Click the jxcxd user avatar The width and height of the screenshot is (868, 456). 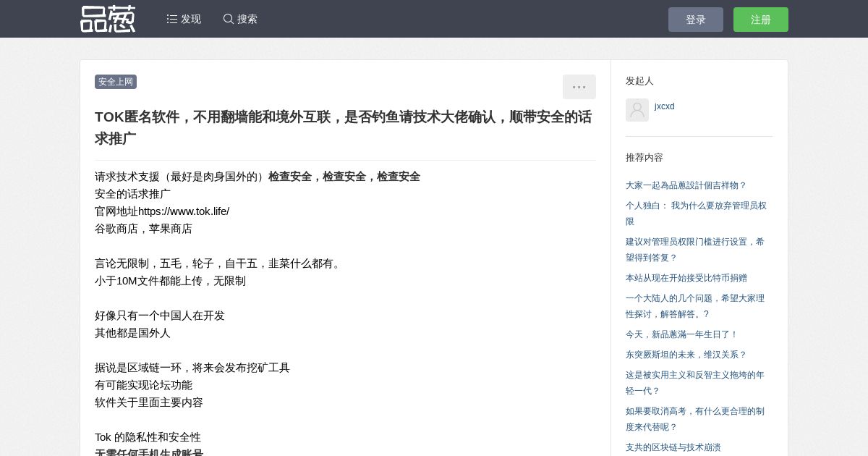coord(637,110)
